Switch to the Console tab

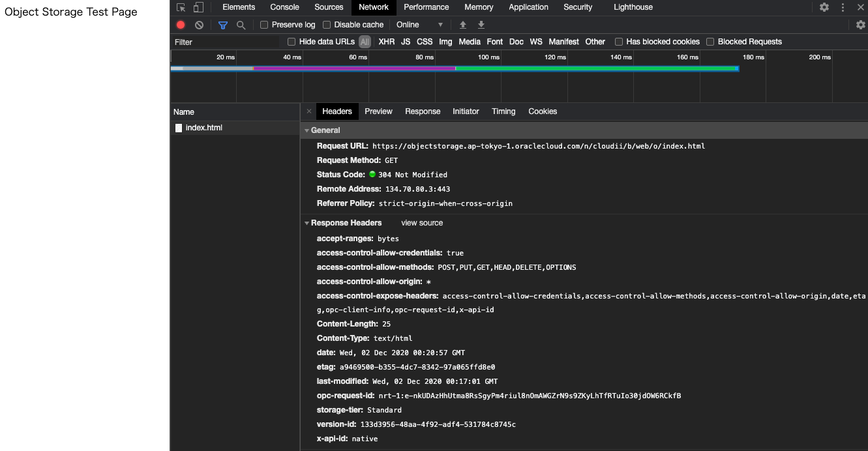pyautogui.click(x=284, y=7)
